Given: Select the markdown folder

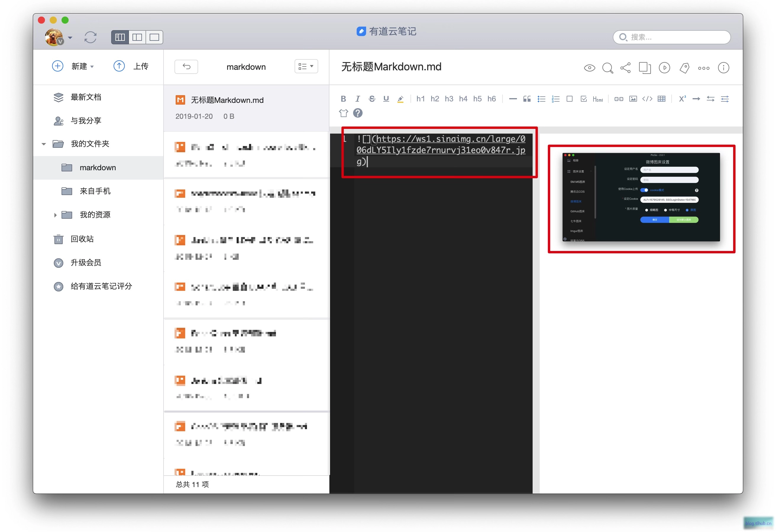Looking at the screenshot, I should [98, 168].
